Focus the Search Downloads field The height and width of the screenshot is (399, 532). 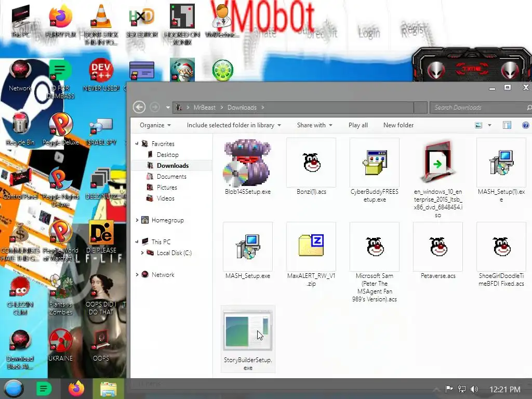(x=480, y=108)
